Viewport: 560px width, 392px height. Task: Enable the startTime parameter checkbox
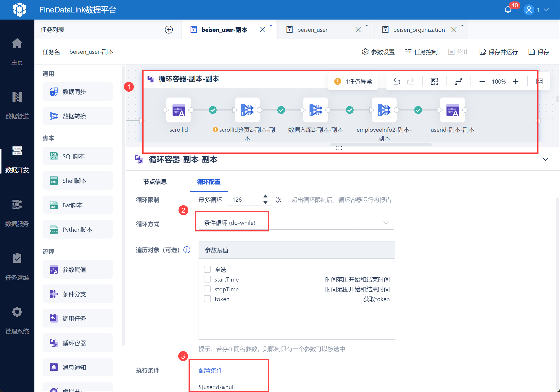coord(207,279)
